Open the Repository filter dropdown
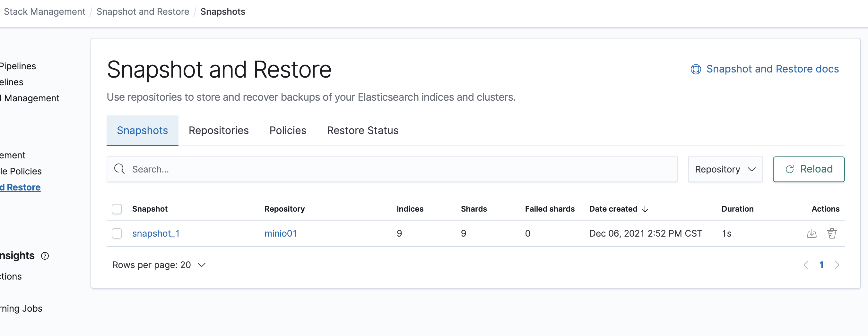The height and width of the screenshot is (336, 868). pyautogui.click(x=725, y=169)
